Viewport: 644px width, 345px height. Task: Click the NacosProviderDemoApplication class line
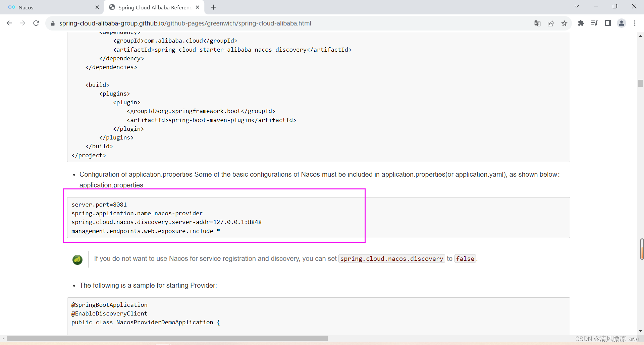[x=146, y=322]
